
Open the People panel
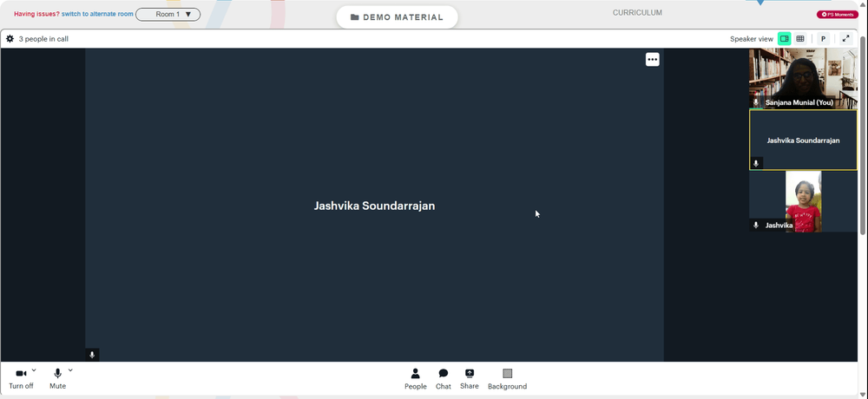click(x=415, y=379)
